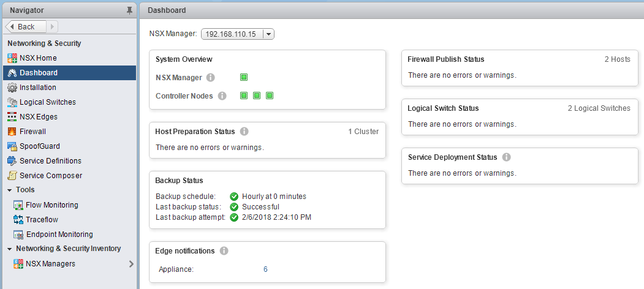Screen dimensions: 644x289
Task: Click the 2 Logical Switches text
Action: coord(599,108)
